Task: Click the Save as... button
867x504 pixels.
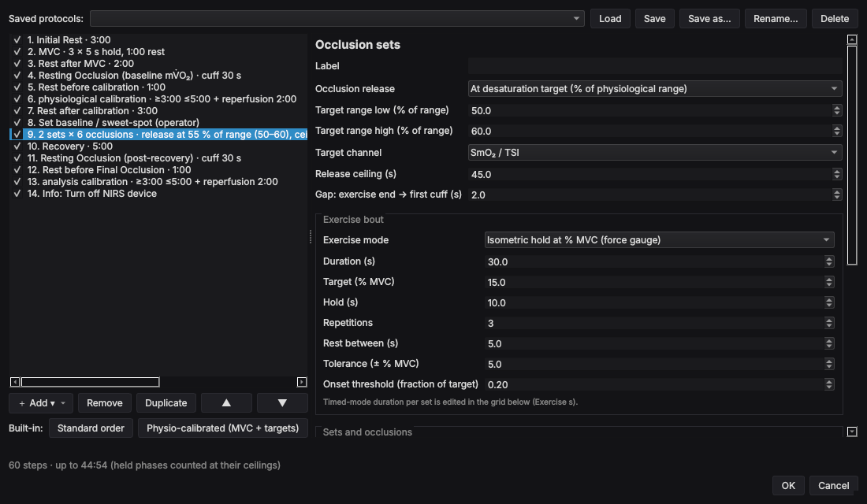Action: [709, 18]
